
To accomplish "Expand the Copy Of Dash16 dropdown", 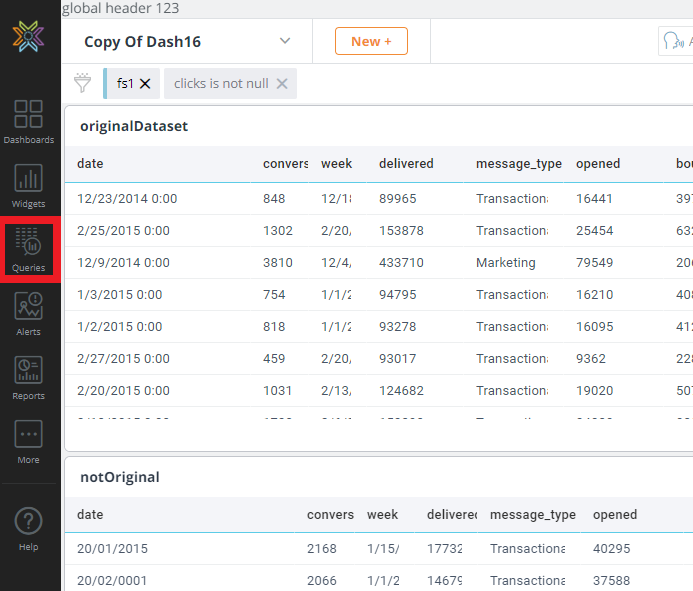I will coord(285,41).
